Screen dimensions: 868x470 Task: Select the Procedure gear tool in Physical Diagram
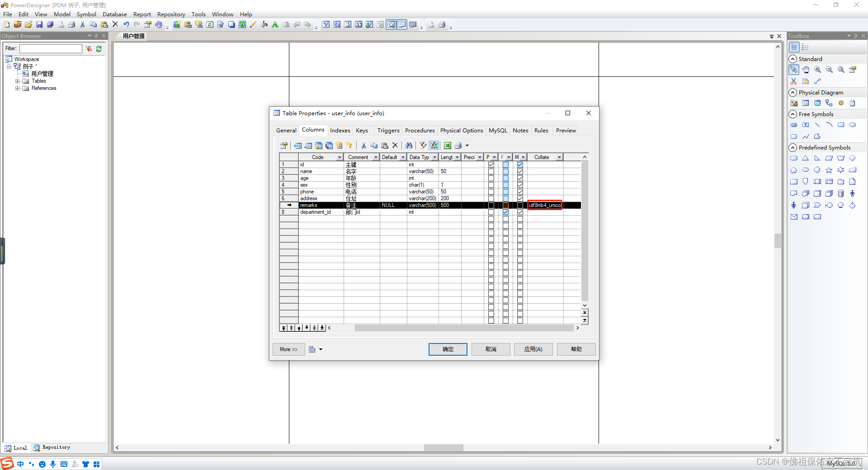click(841, 103)
